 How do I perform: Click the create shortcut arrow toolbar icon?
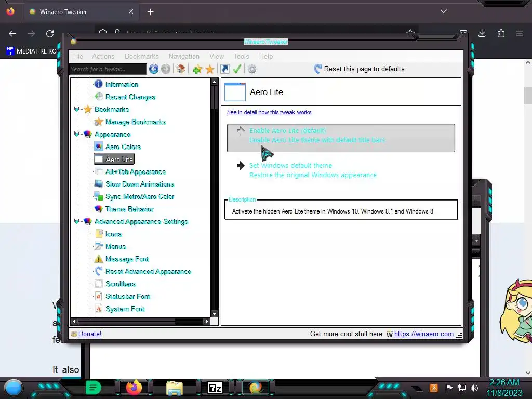[x=224, y=69]
